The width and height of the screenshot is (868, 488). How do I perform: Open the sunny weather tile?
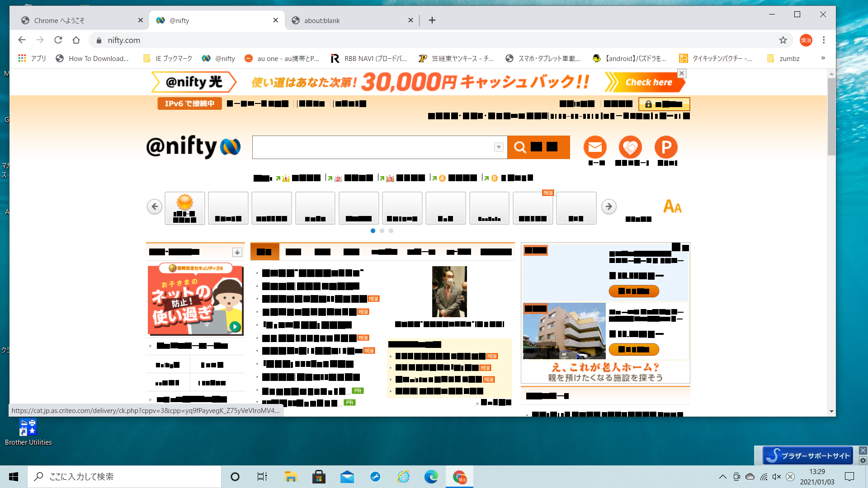pyautogui.click(x=184, y=208)
